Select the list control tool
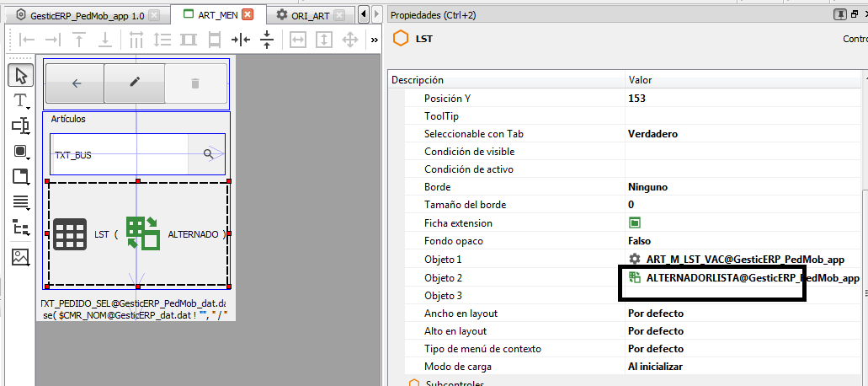 20,202
